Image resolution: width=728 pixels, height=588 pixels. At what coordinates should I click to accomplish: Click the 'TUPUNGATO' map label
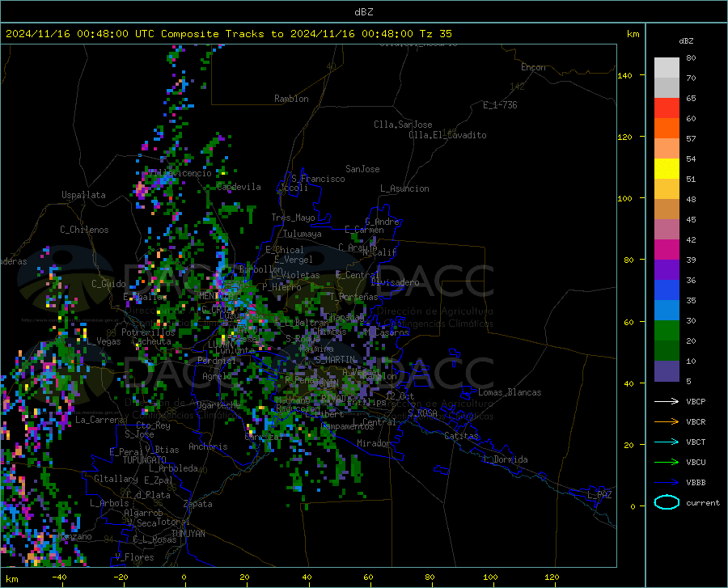point(145,460)
